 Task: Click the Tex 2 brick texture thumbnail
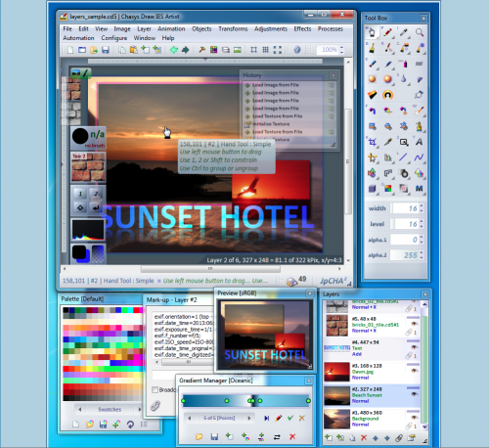coord(88,167)
